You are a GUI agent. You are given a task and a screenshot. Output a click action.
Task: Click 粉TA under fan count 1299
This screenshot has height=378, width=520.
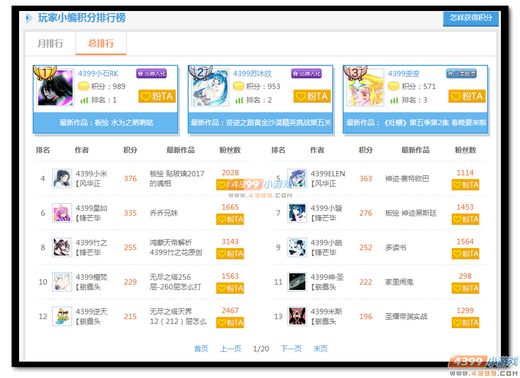coord(465,323)
